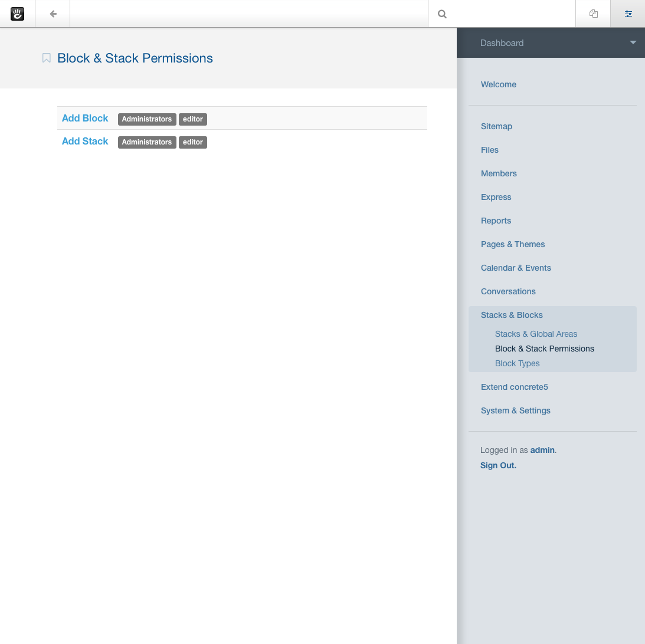Select Sitemap in the sidebar menu
Image resolution: width=645 pixels, height=644 pixels.
point(496,126)
